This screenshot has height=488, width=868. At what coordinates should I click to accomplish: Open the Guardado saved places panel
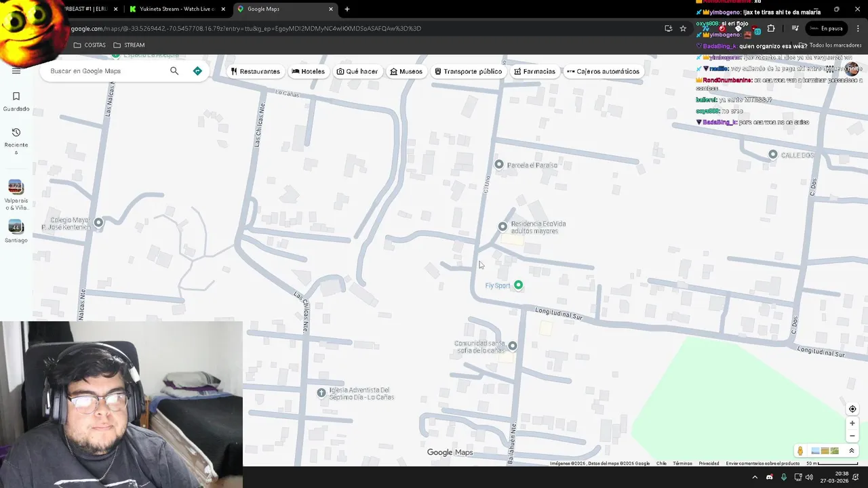pyautogui.click(x=16, y=101)
